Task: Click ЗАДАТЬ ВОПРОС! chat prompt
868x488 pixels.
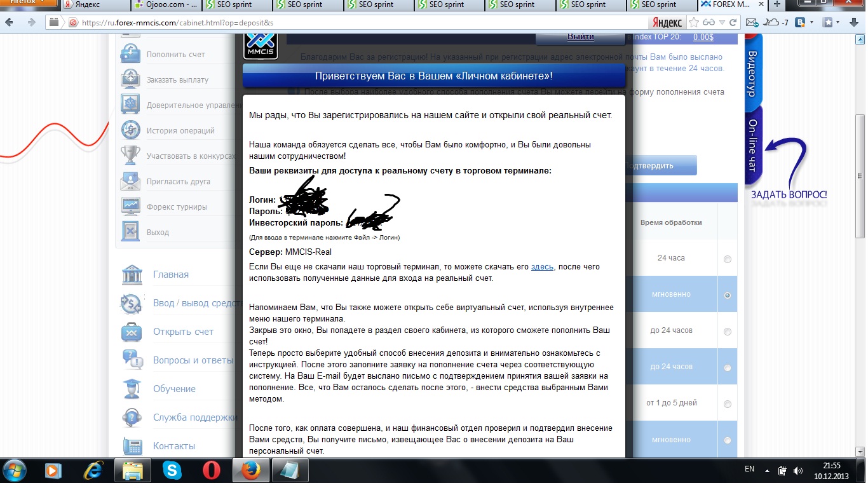Action: [x=789, y=194]
